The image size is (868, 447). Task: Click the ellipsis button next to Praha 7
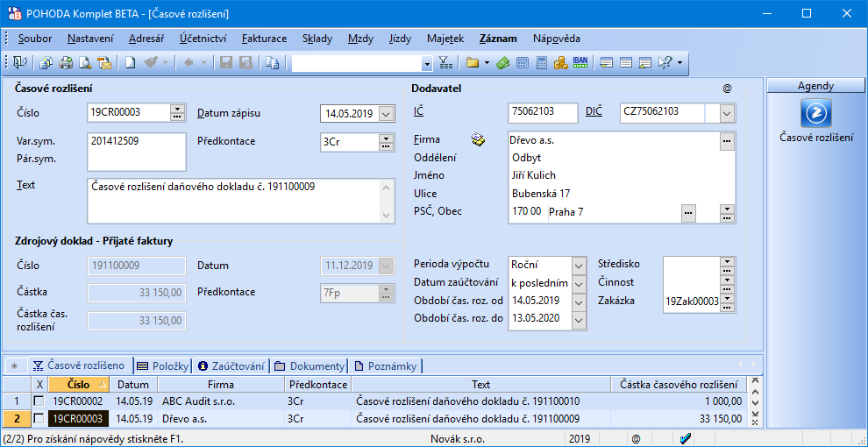click(x=688, y=212)
